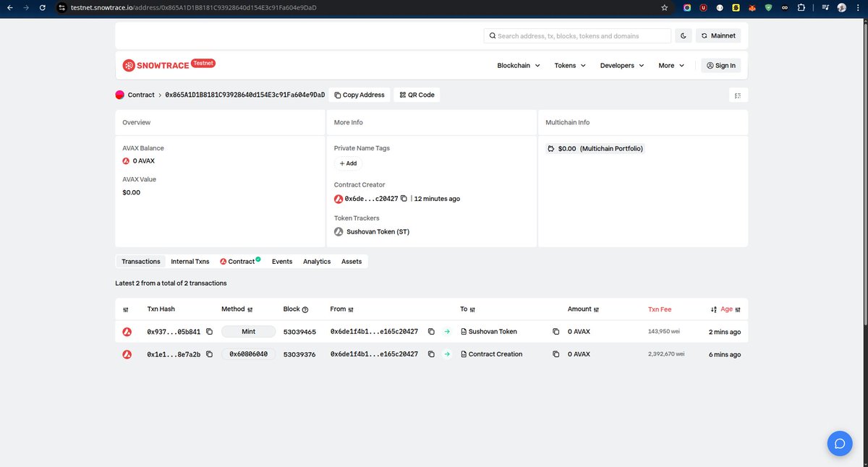The image size is (868, 467).
Task: Open the browser extensions puzzle icon
Action: [x=801, y=7]
